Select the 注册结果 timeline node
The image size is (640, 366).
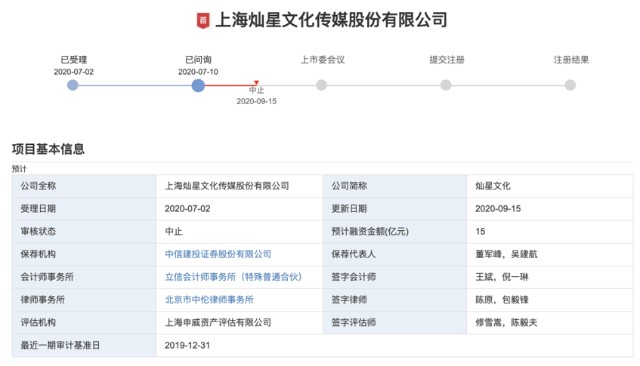click(x=570, y=85)
